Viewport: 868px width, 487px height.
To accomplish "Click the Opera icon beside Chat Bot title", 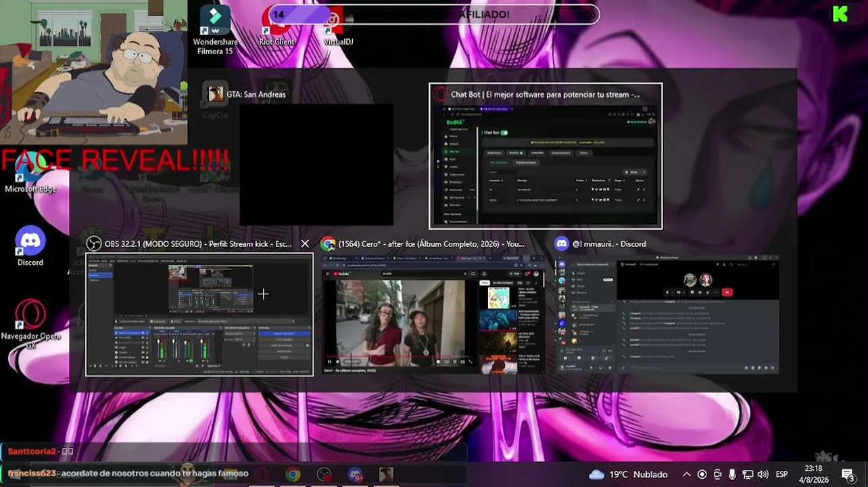I will pos(440,94).
